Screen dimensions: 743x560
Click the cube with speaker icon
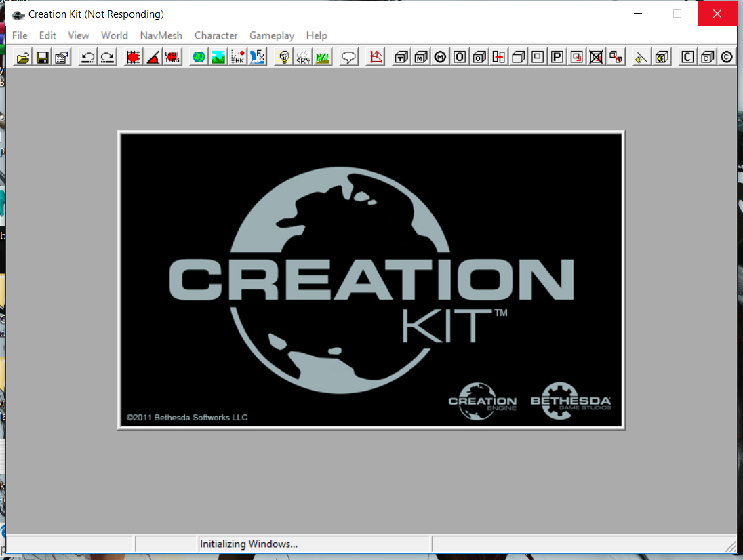point(662,58)
